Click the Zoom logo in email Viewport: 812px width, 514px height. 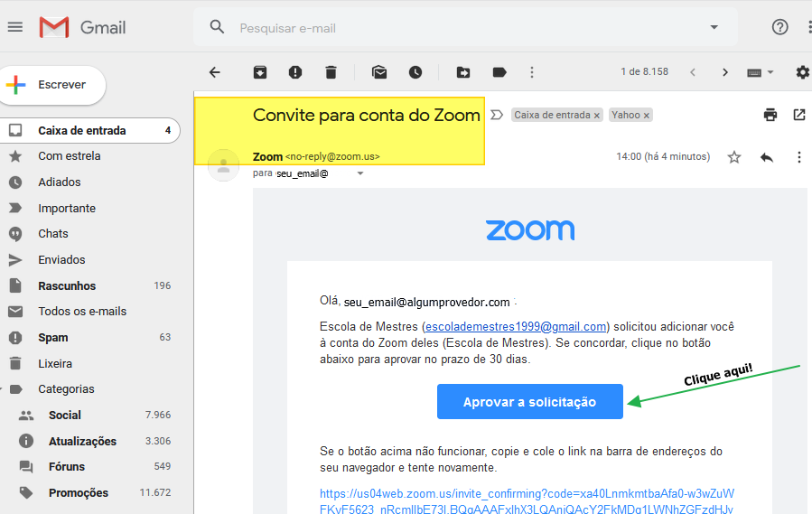coord(530,230)
